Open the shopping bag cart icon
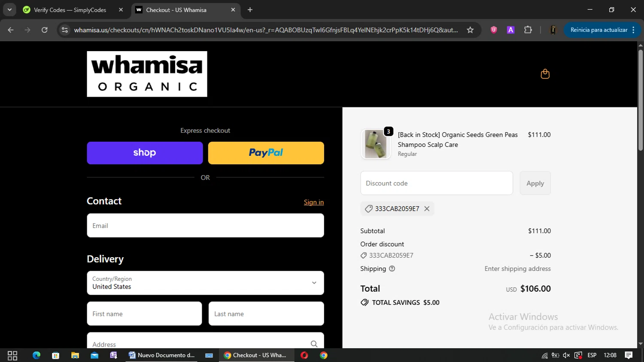 click(545, 74)
